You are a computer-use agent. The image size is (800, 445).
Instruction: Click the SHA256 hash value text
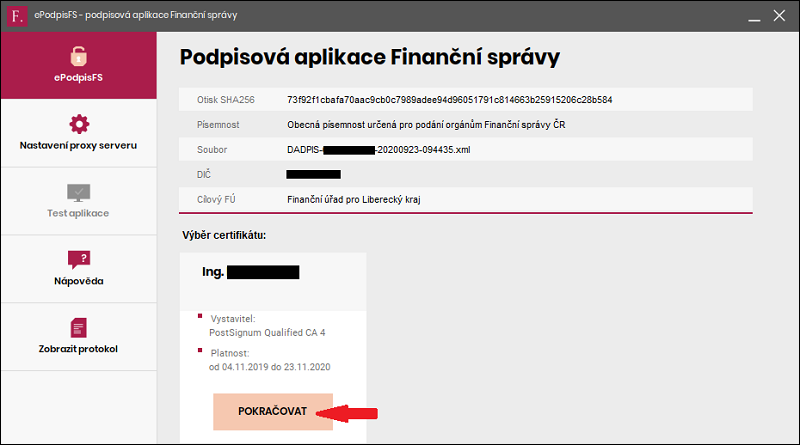(x=449, y=100)
